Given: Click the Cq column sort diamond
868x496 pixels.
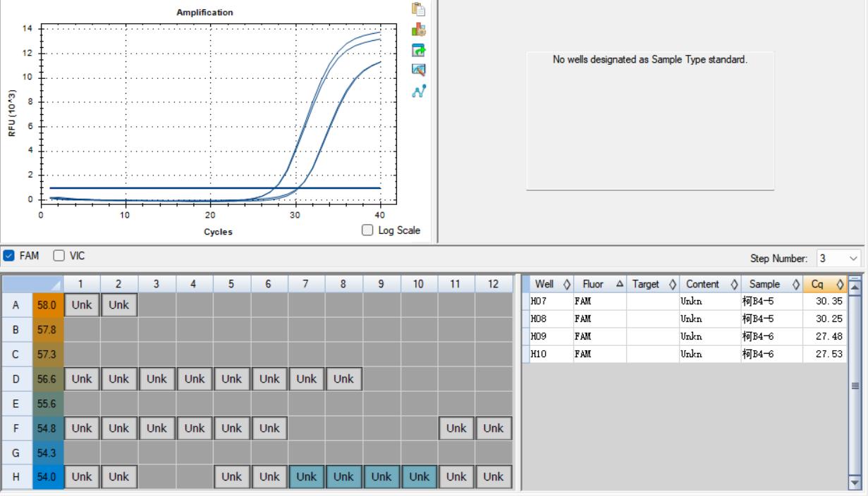Looking at the screenshot, I should [840, 284].
